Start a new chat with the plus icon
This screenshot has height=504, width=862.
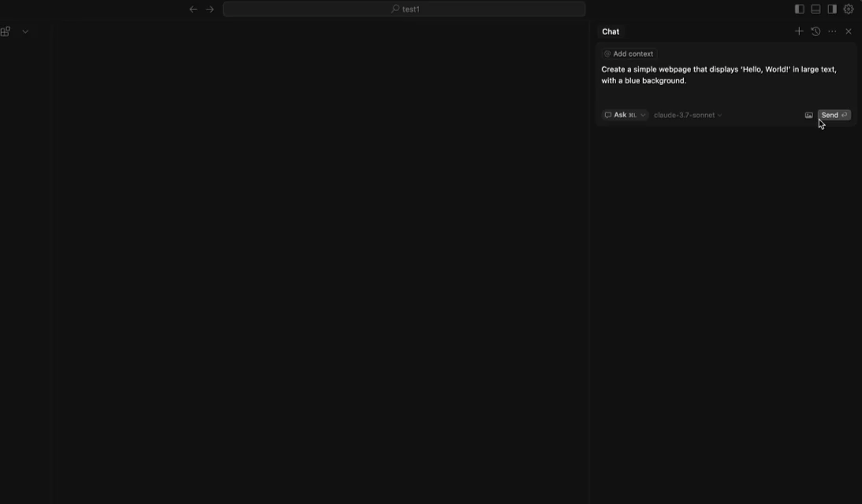[799, 31]
